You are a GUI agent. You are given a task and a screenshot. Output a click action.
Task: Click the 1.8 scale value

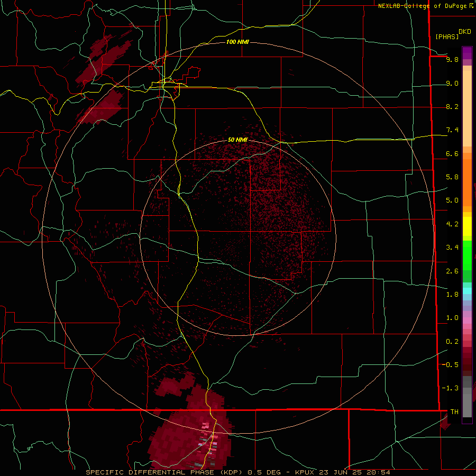point(452,295)
